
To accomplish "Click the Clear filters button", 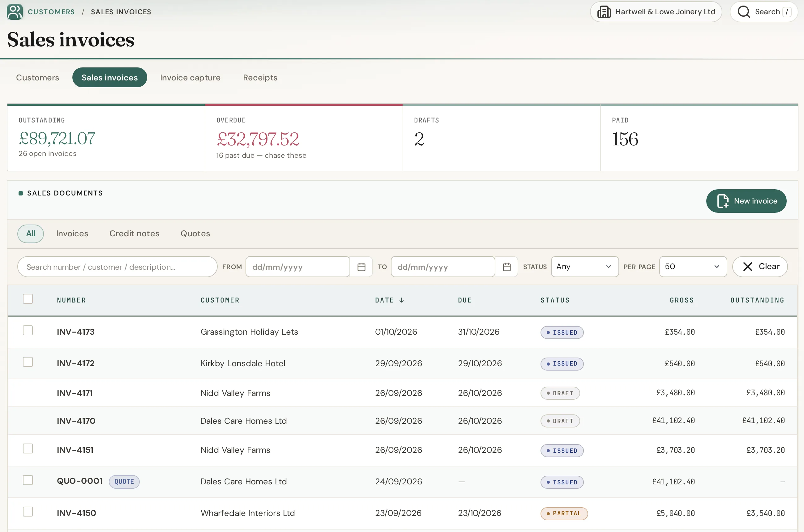I will tap(759, 267).
